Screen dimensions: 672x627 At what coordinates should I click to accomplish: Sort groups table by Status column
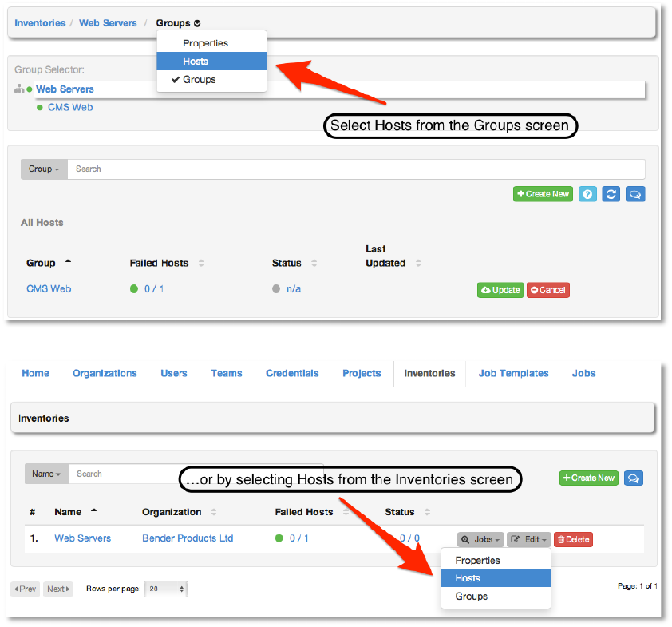click(294, 263)
